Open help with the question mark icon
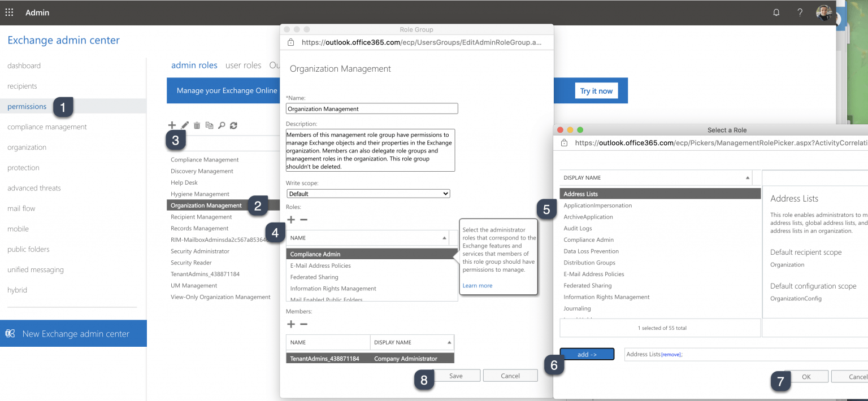 tap(800, 12)
